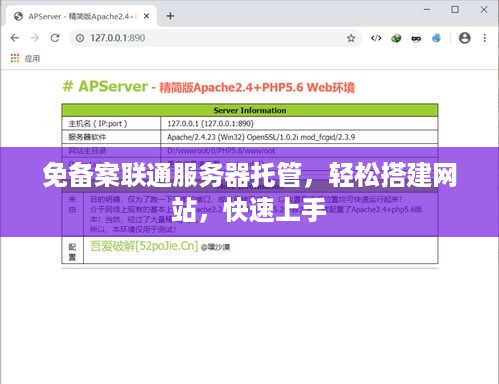Maximize the browser window
This screenshot has height=384, width=499.
455,10
